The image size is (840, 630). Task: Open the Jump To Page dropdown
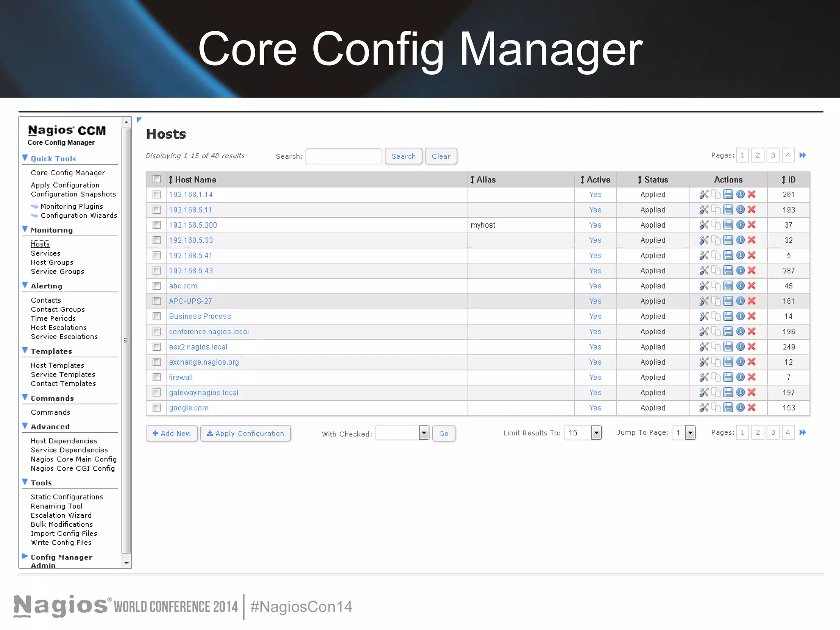click(x=684, y=433)
